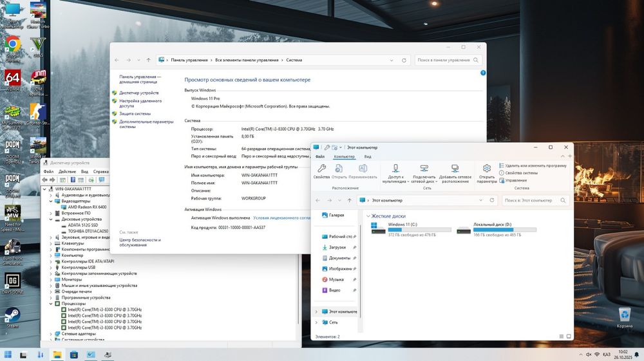Click Windows Start button on taskbar
The width and height of the screenshot is (644, 361).
pos(8,354)
